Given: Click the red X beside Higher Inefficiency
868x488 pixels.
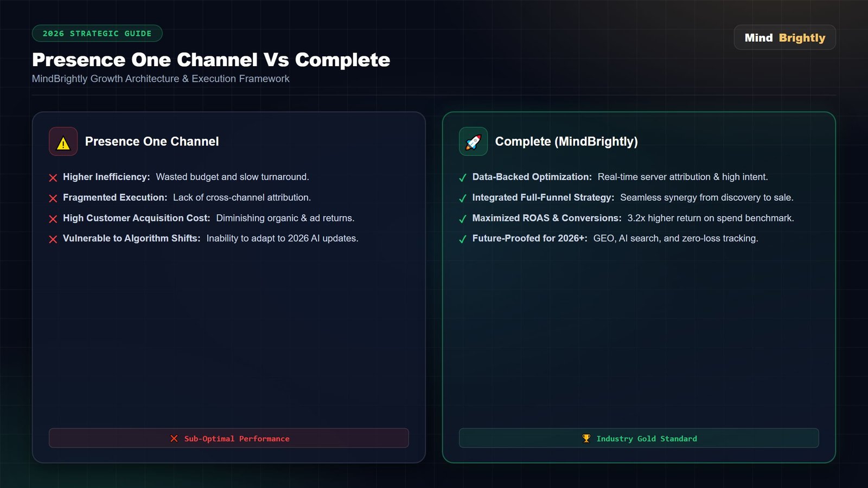Looking at the screenshot, I should tap(53, 178).
